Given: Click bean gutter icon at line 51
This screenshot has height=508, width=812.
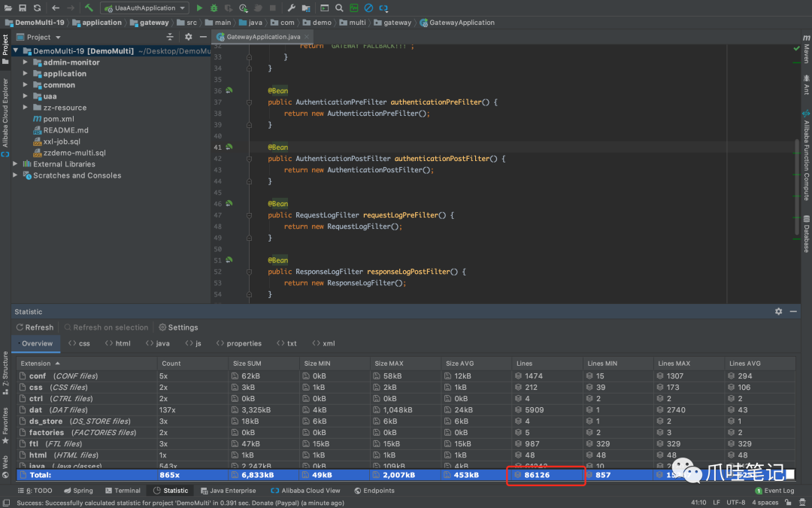Looking at the screenshot, I should tap(229, 260).
